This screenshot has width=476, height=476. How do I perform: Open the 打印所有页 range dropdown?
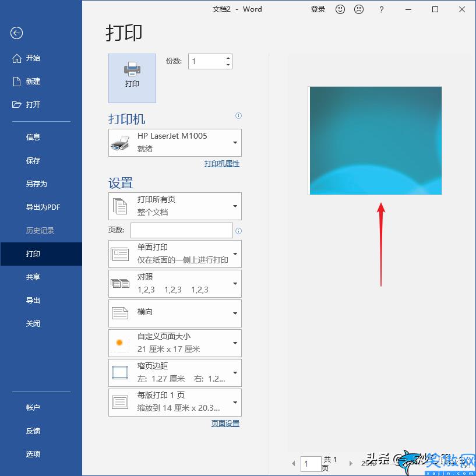tap(175, 206)
